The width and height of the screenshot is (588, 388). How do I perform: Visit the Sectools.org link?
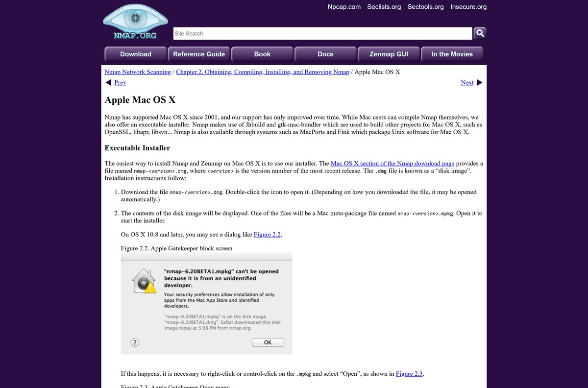pyautogui.click(x=426, y=7)
